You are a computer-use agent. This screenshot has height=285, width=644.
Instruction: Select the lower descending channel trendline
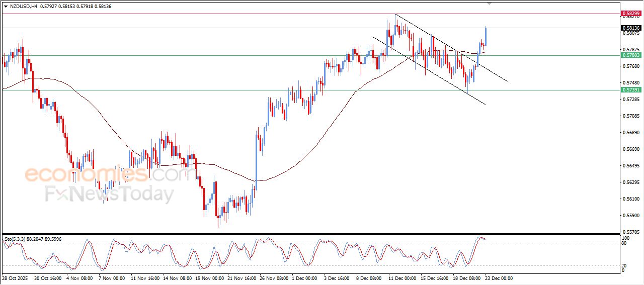[x=429, y=70]
